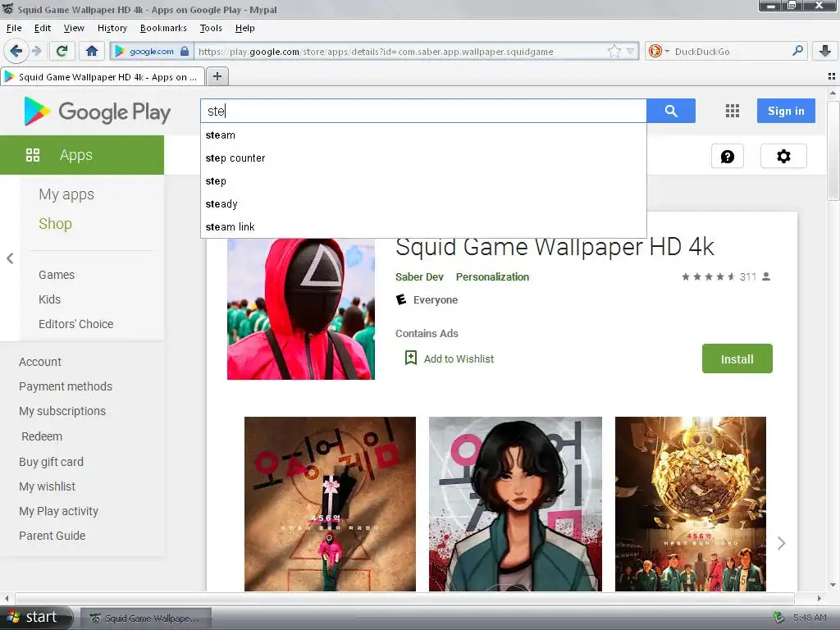Viewport: 840px width, 630px height.
Task: Open the Saber Dev developer link
Action: tap(419, 277)
